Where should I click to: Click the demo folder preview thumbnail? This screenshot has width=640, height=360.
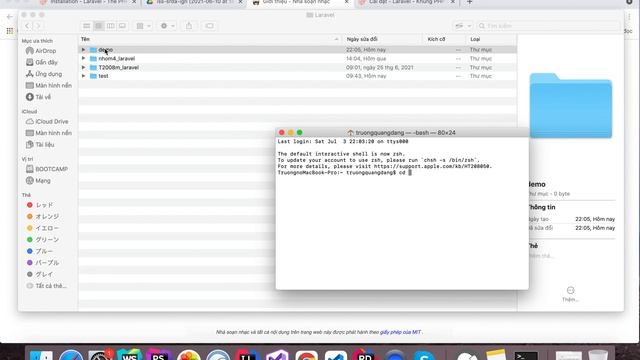[571, 106]
